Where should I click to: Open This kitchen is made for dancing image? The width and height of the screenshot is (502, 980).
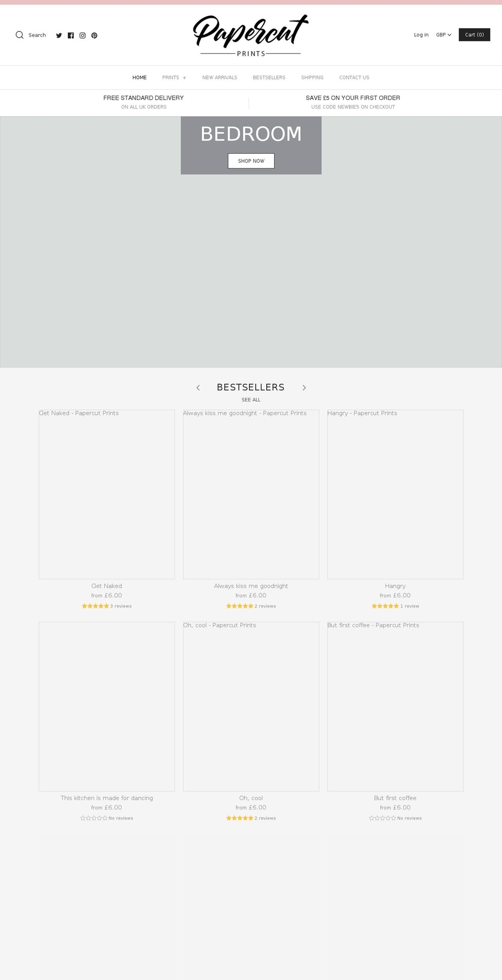pos(107,706)
